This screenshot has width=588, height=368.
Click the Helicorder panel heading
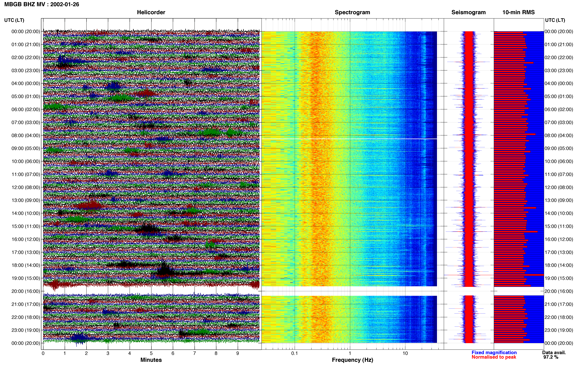tap(151, 12)
